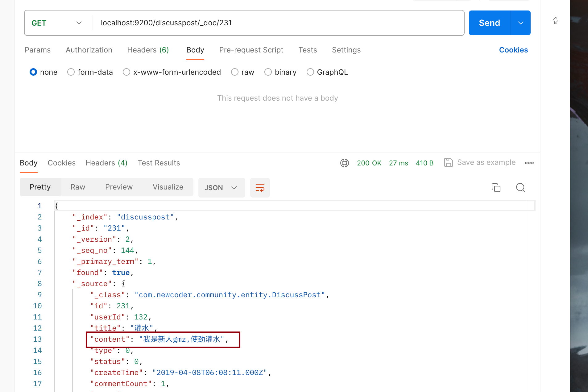Screen dimensions: 588x392
Task: Click the "commentCount": 1 line
Action: tap(130, 384)
